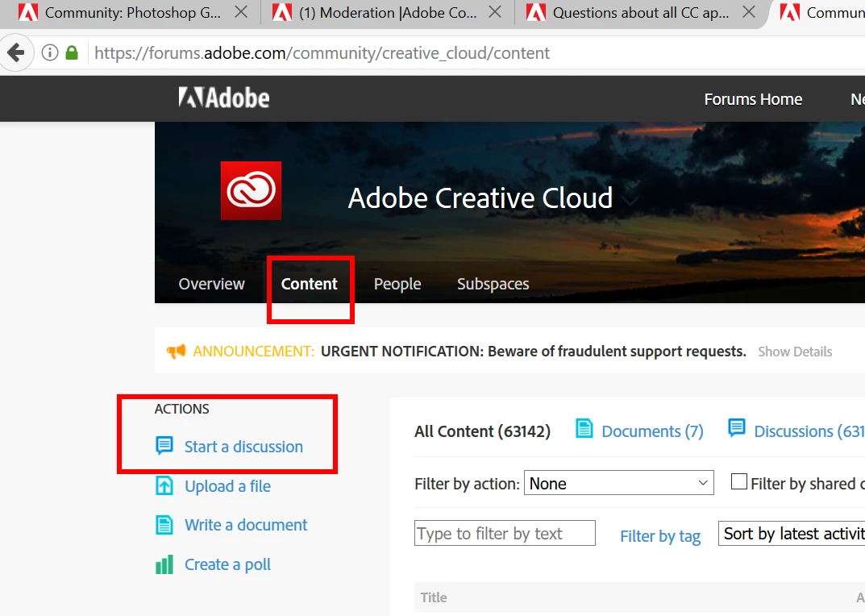
Task: Go to Forums Home
Action: click(753, 99)
